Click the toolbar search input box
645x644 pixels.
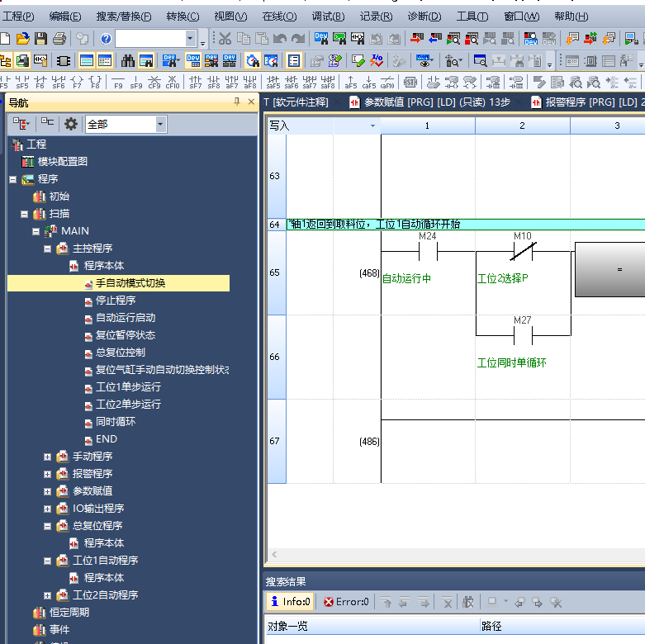156,39
